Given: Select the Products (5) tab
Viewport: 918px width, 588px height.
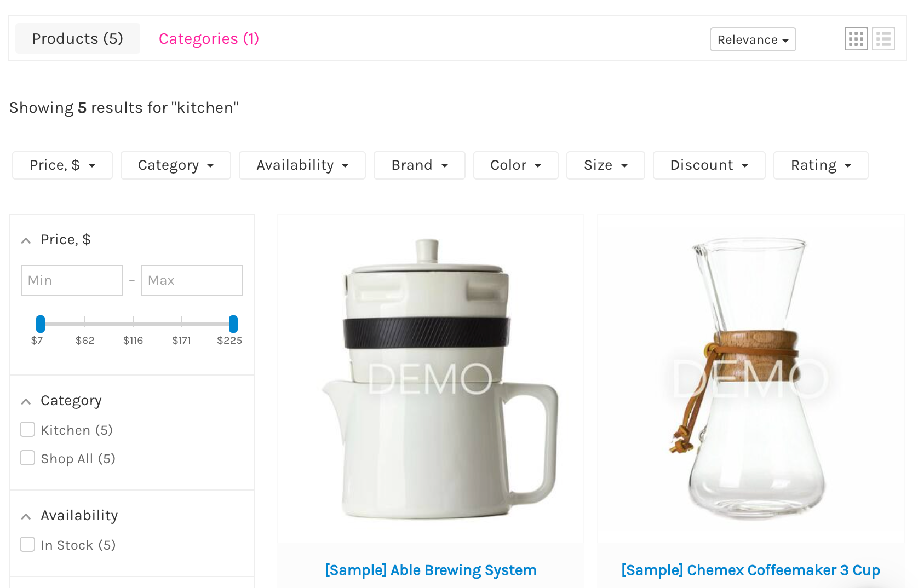Looking at the screenshot, I should point(78,38).
